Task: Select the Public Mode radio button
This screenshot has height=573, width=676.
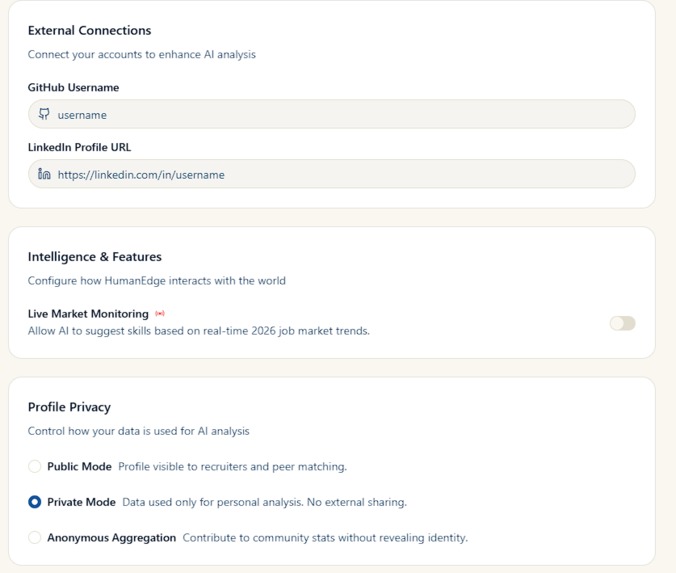Action: tap(34, 466)
